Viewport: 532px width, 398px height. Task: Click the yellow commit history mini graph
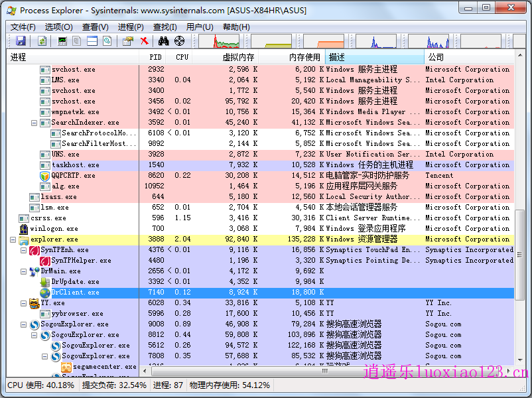click(271, 41)
